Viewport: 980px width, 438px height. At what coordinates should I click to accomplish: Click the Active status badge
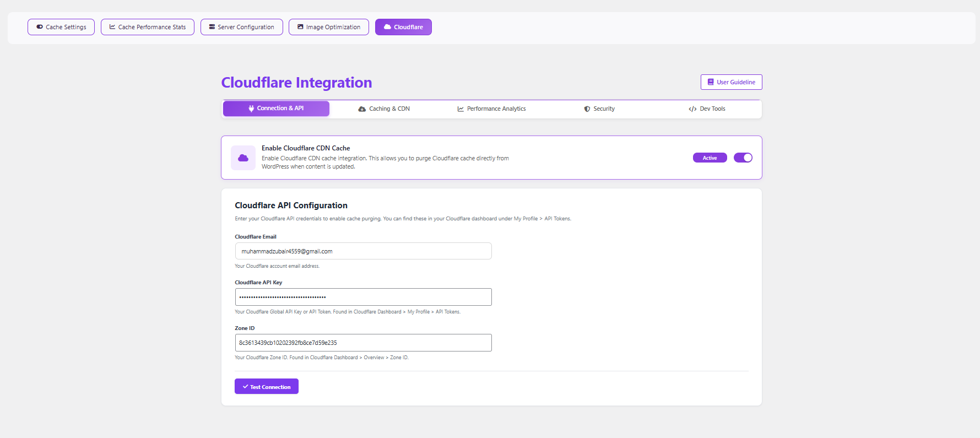pyautogui.click(x=710, y=158)
